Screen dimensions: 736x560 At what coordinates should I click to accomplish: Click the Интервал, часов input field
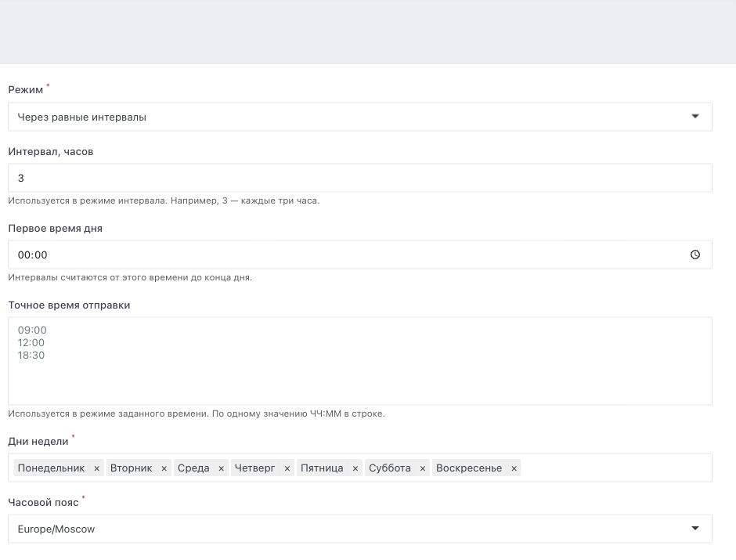(360, 178)
